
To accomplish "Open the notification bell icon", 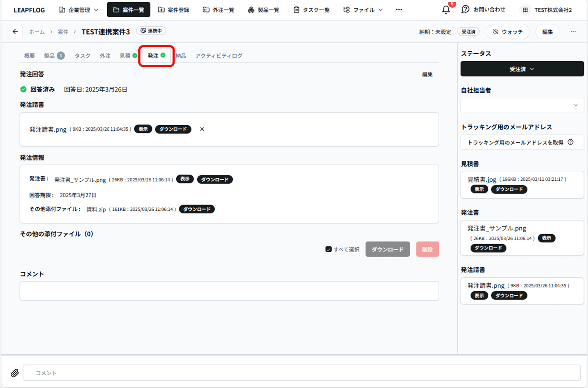I will [446, 10].
